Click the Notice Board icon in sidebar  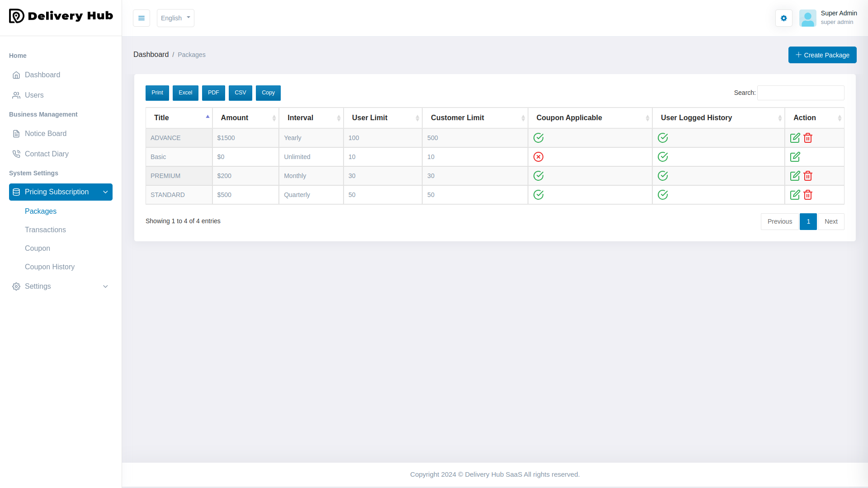(16, 133)
